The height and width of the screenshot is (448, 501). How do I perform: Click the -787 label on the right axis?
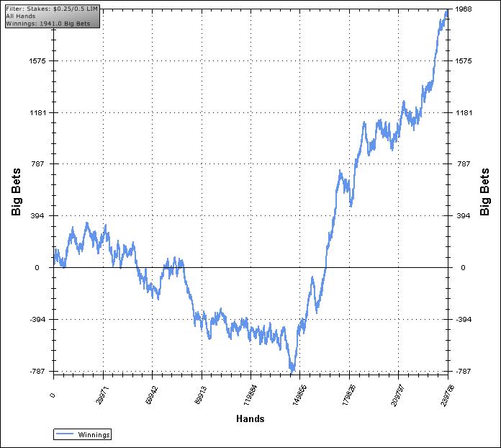point(463,371)
